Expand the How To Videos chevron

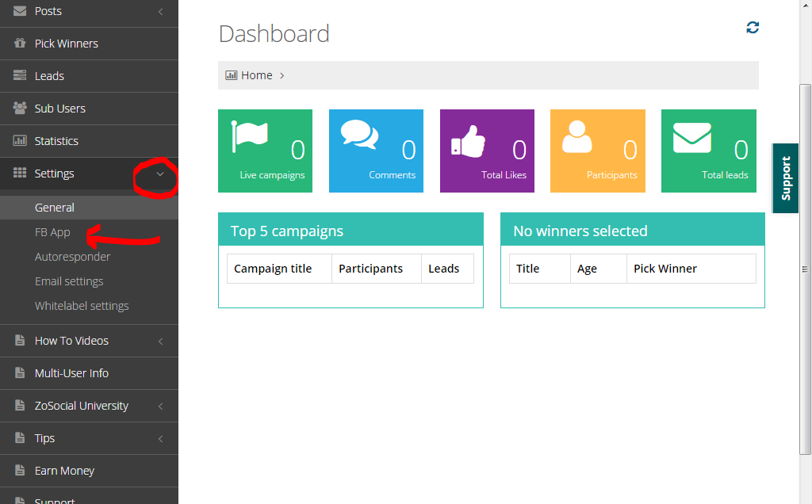pos(160,341)
